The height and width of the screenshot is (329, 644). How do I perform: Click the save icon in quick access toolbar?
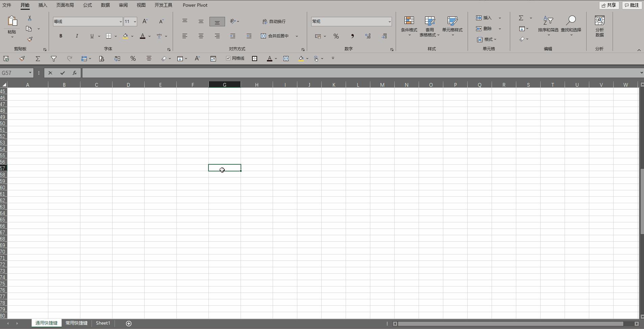coord(6,58)
